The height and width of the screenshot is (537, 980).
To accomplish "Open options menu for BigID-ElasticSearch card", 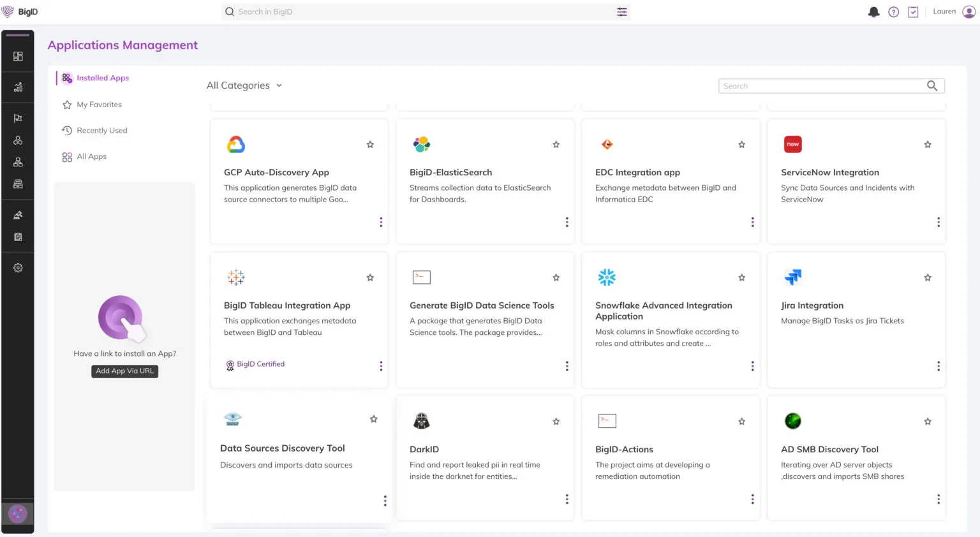I will [x=567, y=222].
